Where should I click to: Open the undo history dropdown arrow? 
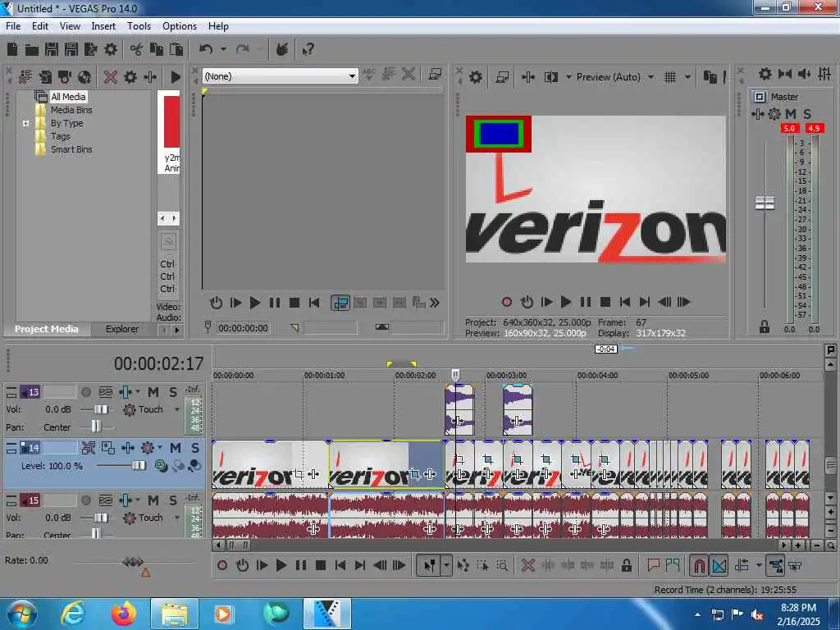[223, 50]
